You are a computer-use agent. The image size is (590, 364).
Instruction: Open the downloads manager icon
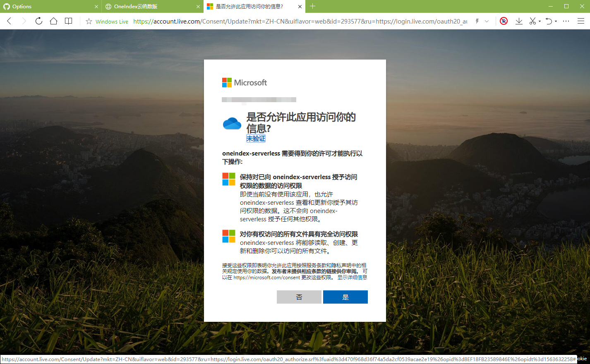(519, 21)
